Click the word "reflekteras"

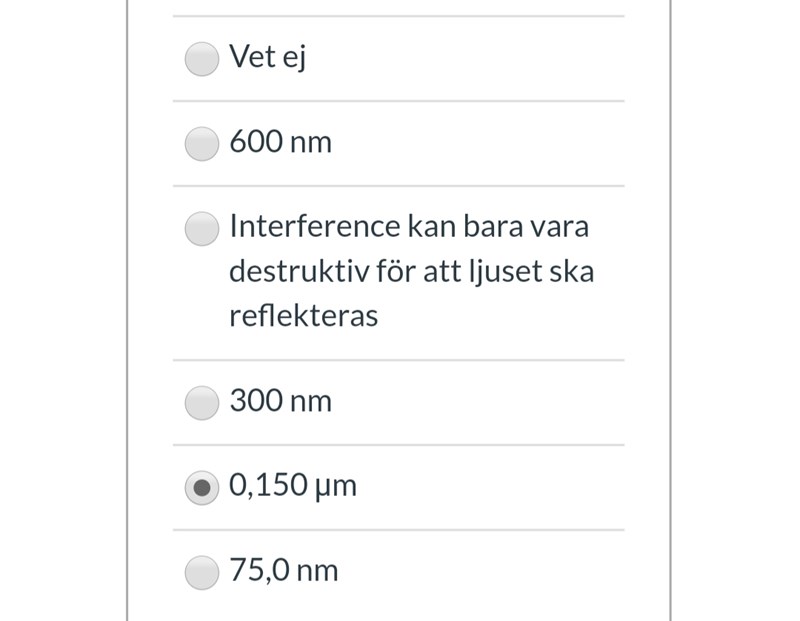tap(303, 316)
